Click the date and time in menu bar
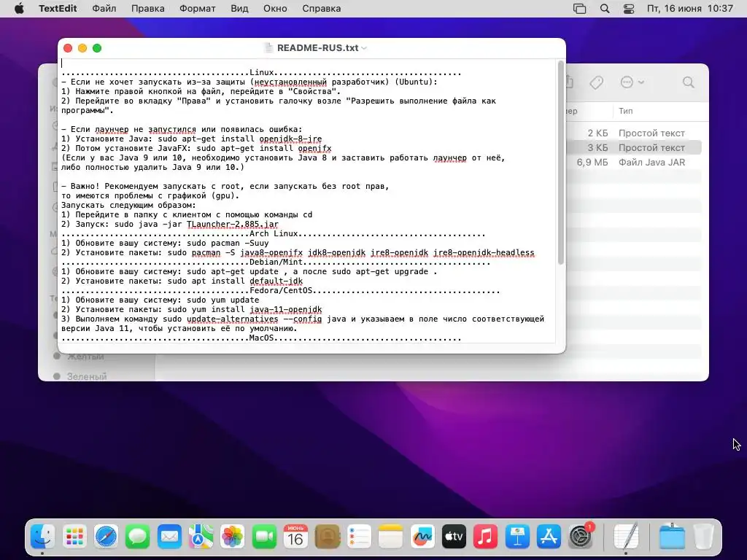This screenshot has width=747, height=560. [x=689, y=9]
